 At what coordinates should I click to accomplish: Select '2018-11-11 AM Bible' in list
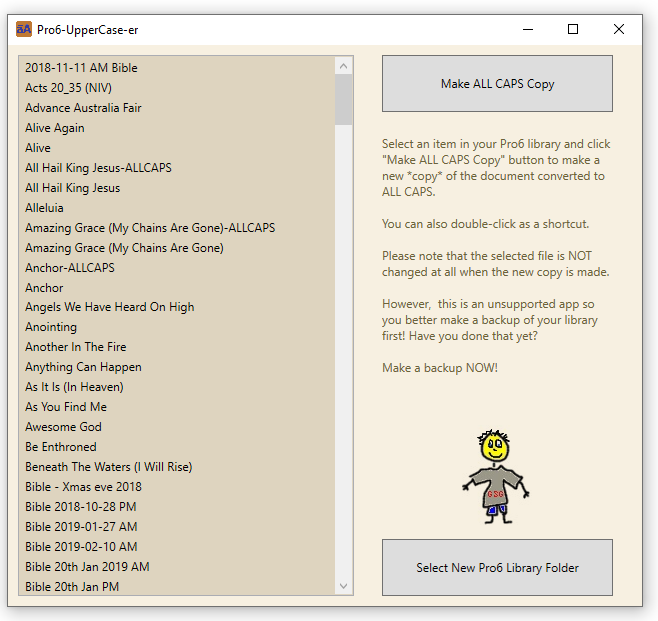click(177, 68)
